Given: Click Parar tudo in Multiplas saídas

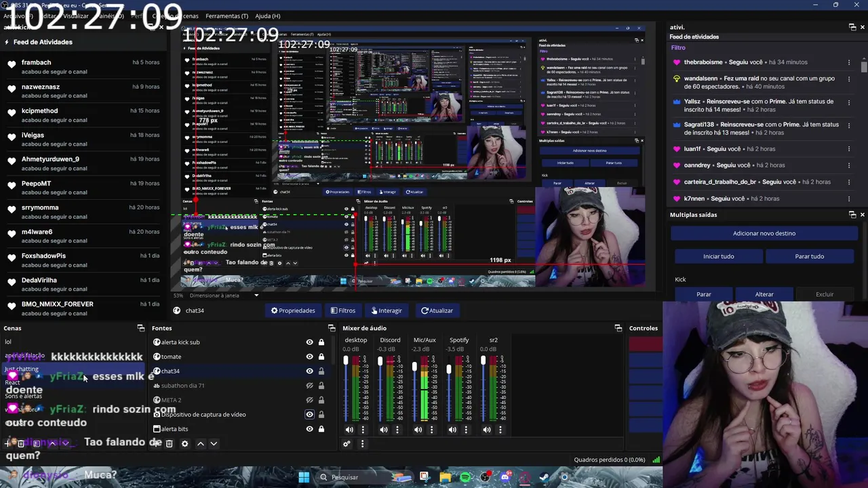Looking at the screenshot, I should 809,256.
